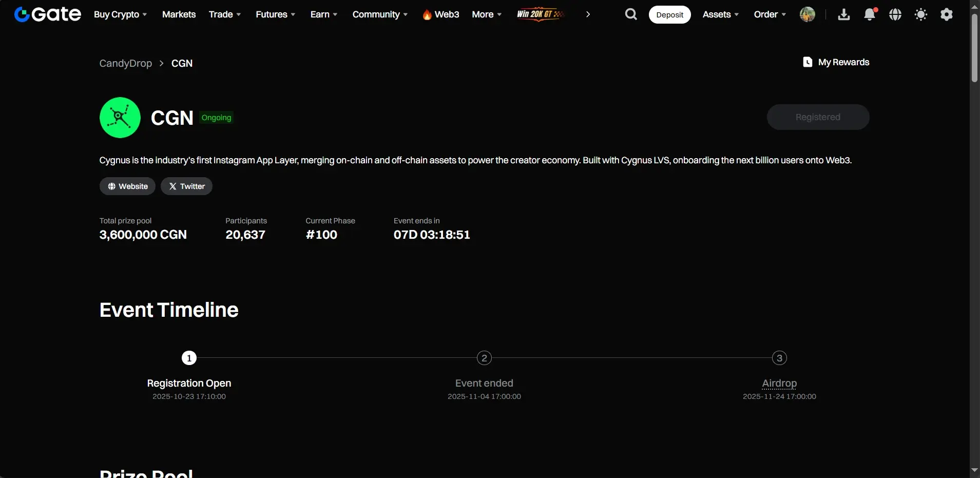Expand the Earn dropdown

click(324, 14)
